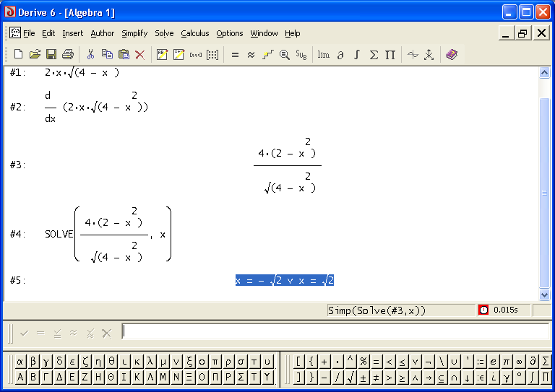This screenshot has width=555, height=392.
Task: Open the help book icon
Action: [x=452, y=54]
